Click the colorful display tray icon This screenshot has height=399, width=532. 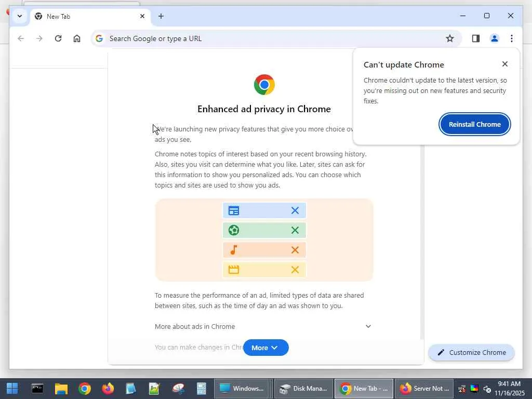[474, 389]
